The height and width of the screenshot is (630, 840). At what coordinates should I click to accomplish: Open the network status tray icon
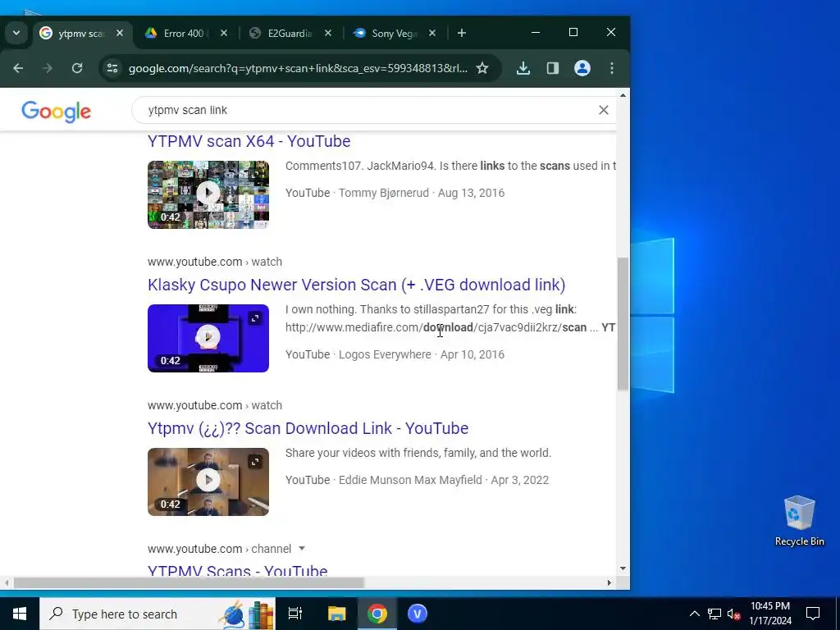[714, 614]
